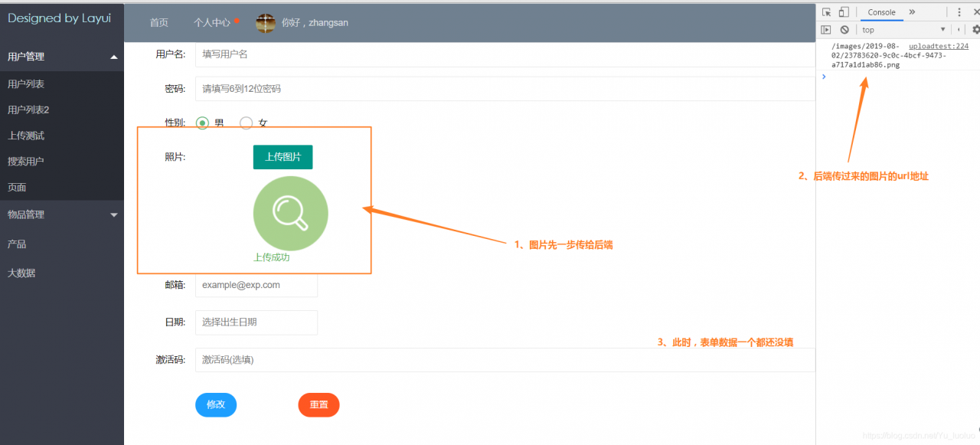Click the green 上传成功 status text
The image size is (980, 445).
point(272,258)
